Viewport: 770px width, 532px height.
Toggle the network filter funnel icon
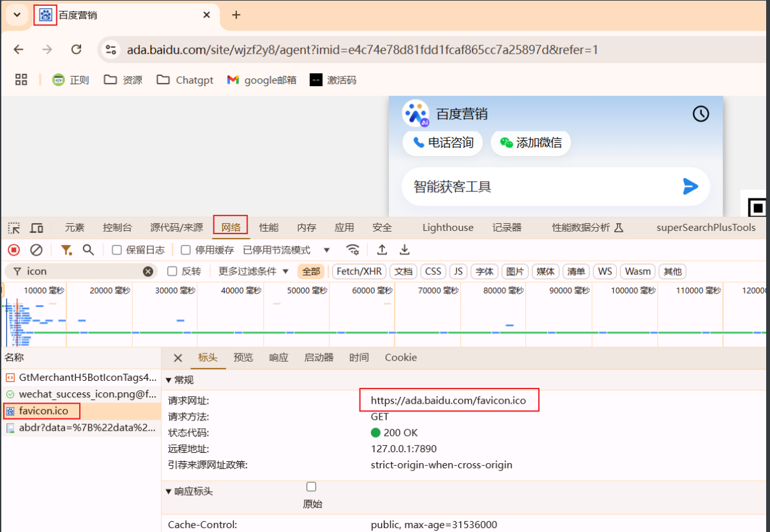66,249
